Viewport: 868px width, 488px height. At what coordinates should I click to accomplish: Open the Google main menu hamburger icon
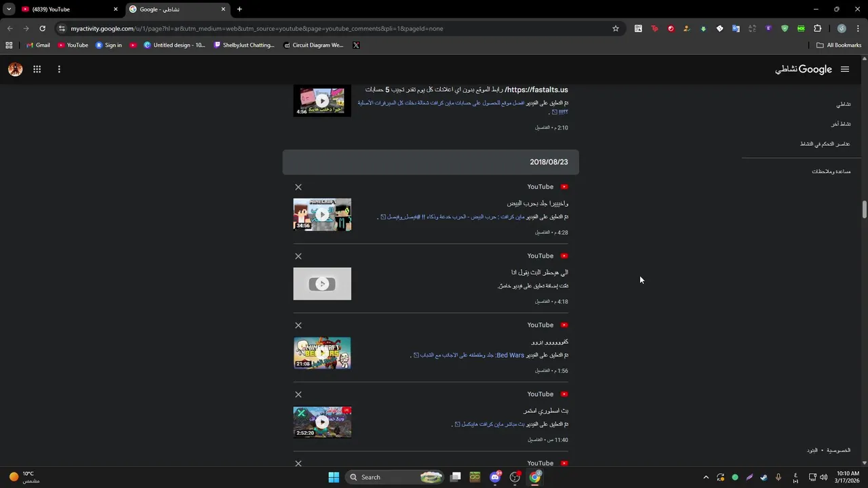[x=845, y=69]
